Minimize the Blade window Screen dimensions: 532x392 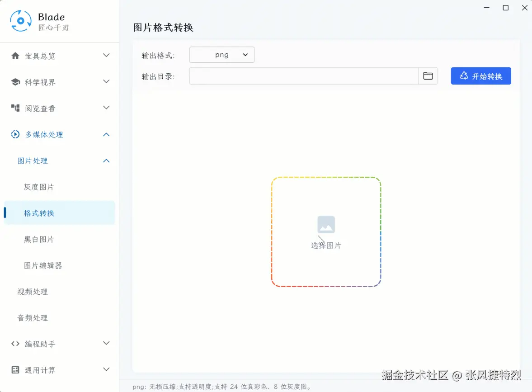pyautogui.click(x=486, y=8)
